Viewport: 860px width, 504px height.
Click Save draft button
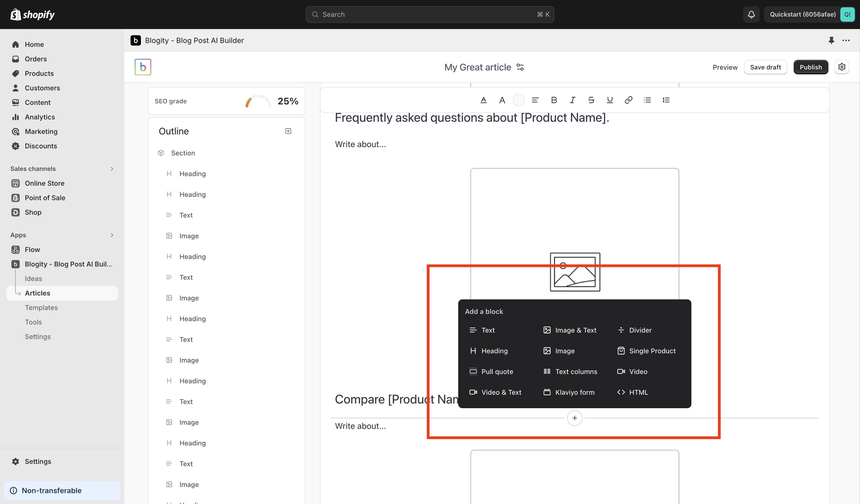[x=765, y=67]
